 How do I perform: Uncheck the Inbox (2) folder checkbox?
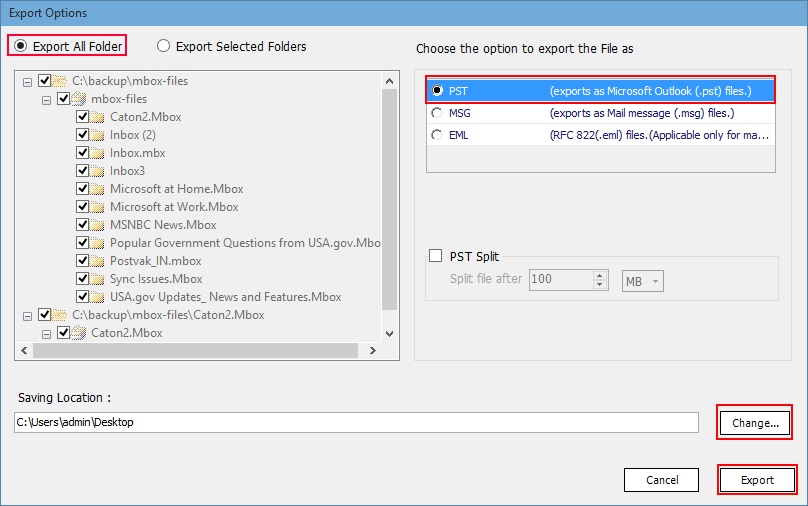tap(83, 135)
